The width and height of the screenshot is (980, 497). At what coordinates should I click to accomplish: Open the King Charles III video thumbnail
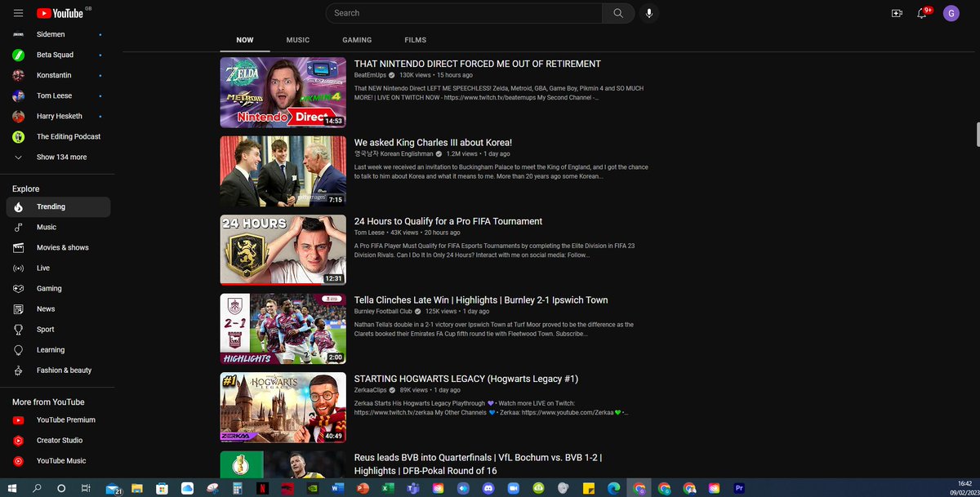283,171
